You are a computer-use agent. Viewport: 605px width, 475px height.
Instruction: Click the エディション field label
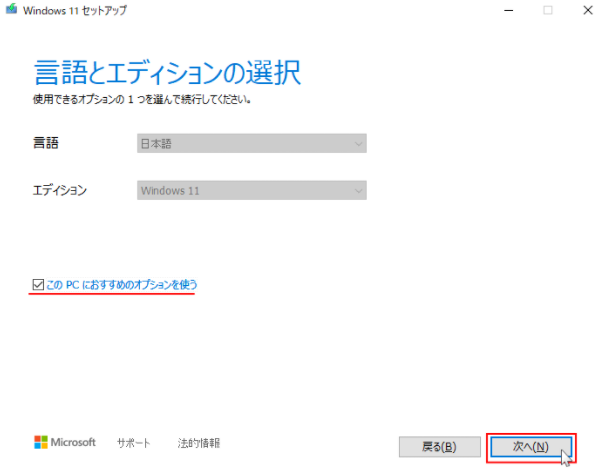click(x=60, y=190)
